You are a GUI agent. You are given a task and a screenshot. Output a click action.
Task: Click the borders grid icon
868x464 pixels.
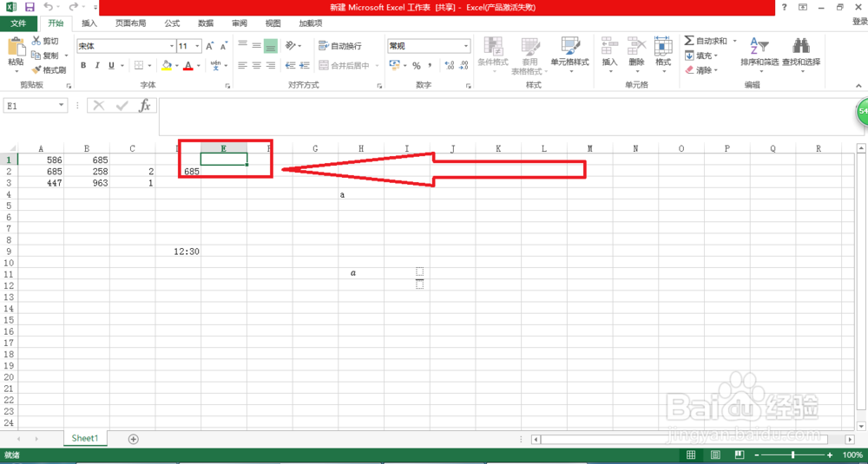coord(139,65)
